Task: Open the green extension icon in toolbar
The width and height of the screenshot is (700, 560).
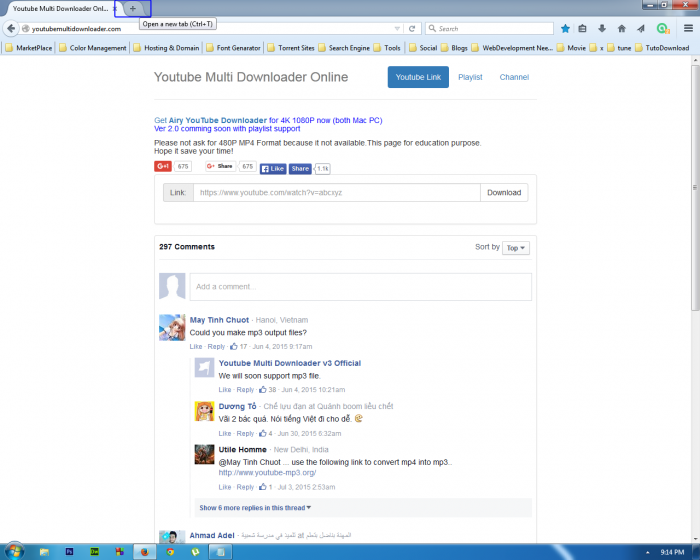Action: pyautogui.click(x=663, y=29)
